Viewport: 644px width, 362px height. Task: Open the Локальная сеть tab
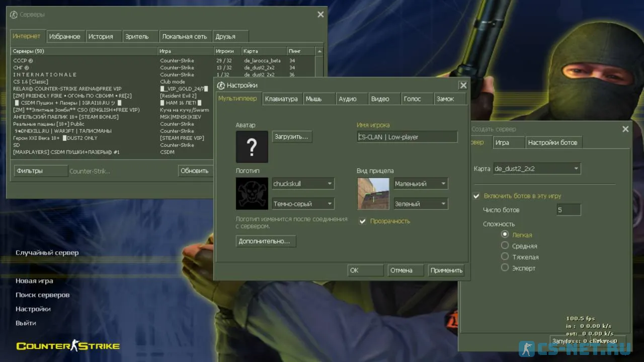click(x=186, y=37)
